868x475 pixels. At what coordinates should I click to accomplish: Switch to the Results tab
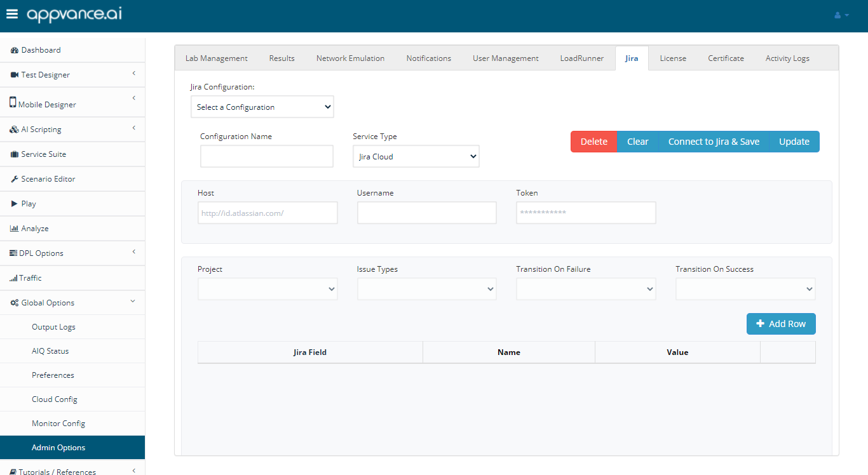[281, 58]
